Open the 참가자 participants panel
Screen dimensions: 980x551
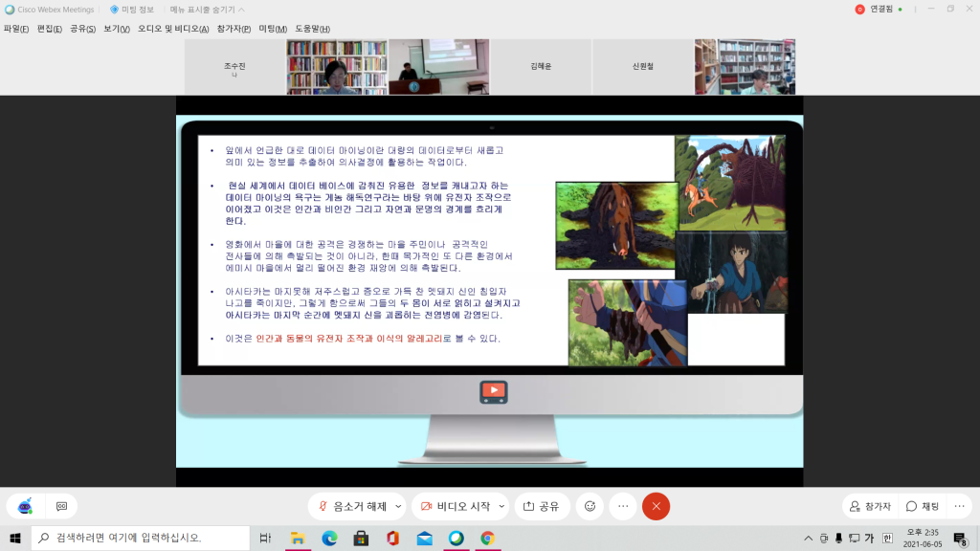click(871, 506)
